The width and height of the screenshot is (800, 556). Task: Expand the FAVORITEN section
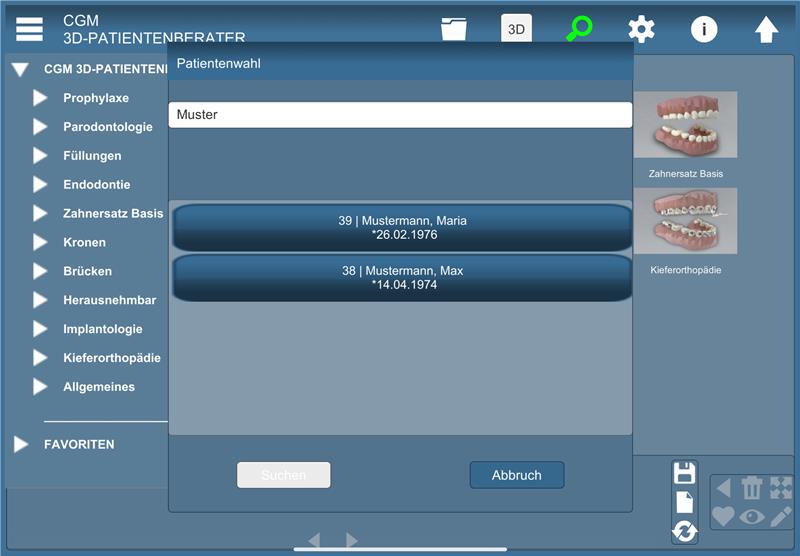[21, 444]
